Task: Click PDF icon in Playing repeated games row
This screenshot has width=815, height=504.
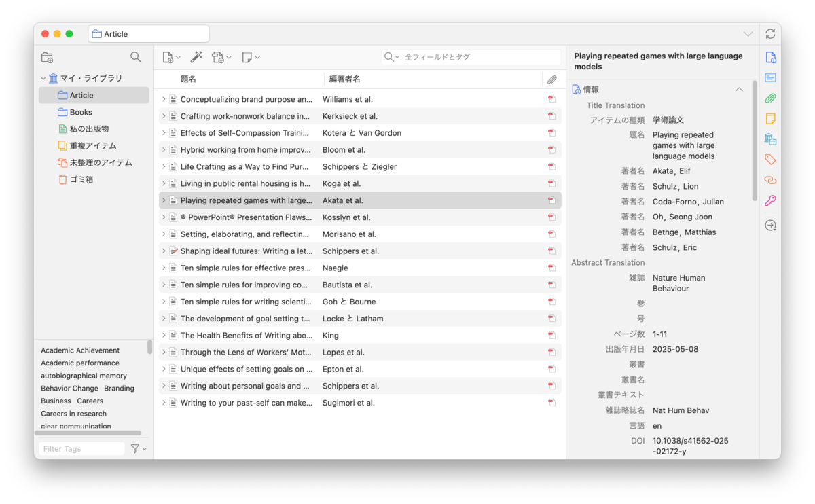Action: [x=552, y=200]
